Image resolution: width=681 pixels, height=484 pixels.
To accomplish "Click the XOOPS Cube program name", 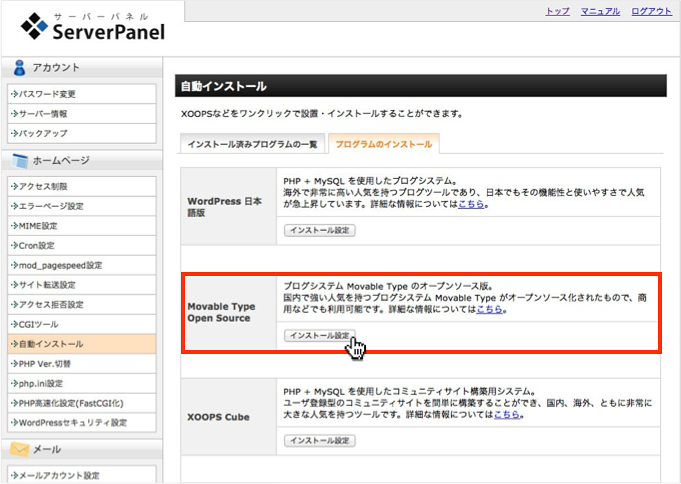I will coord(218,417).
